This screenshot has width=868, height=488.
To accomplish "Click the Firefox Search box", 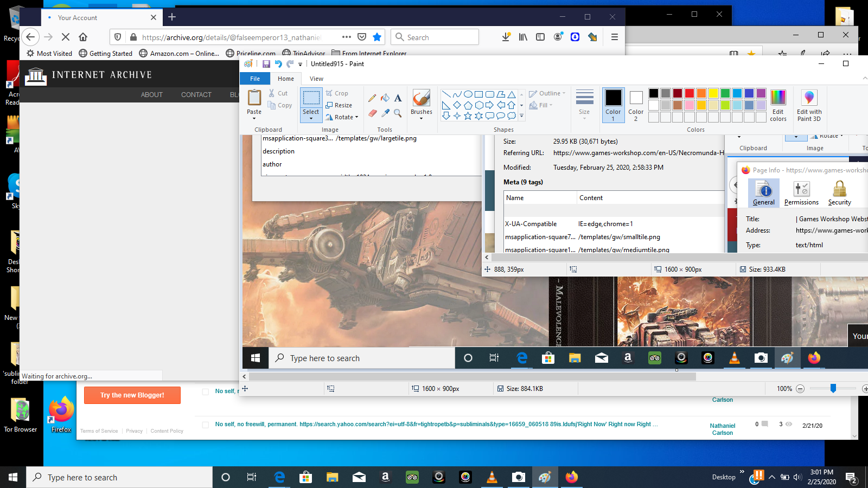I will click(x=435, y=37).
